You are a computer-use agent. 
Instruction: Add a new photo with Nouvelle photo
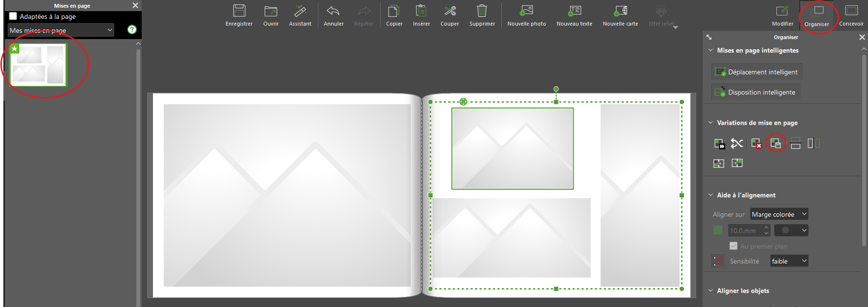pyautogui.click(x=526, y=12)
